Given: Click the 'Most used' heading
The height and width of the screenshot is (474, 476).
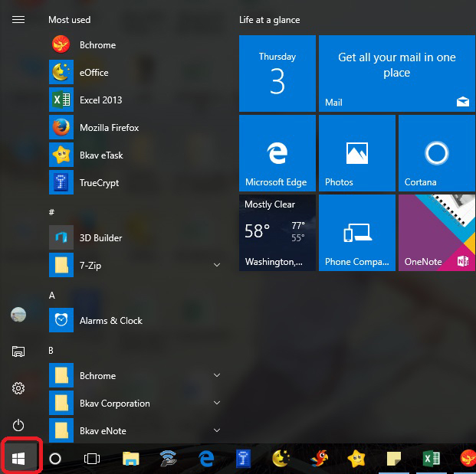Looking at the screenshot, I should [x=70, y=20].
